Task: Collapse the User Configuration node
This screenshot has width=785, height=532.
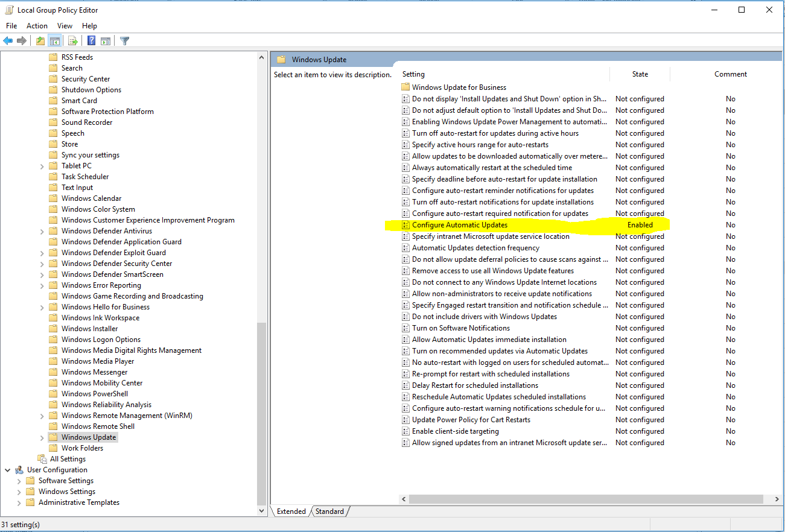Action: point(8,470)
